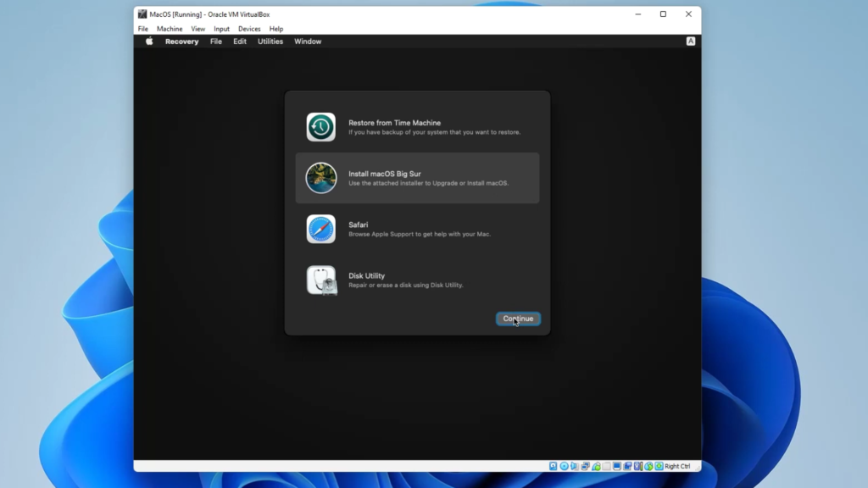The width and height of the screenshot is (868, 488).
Task: Click the optical disk icon in VirtualBox status bar
Action: (x=564, y=467)
